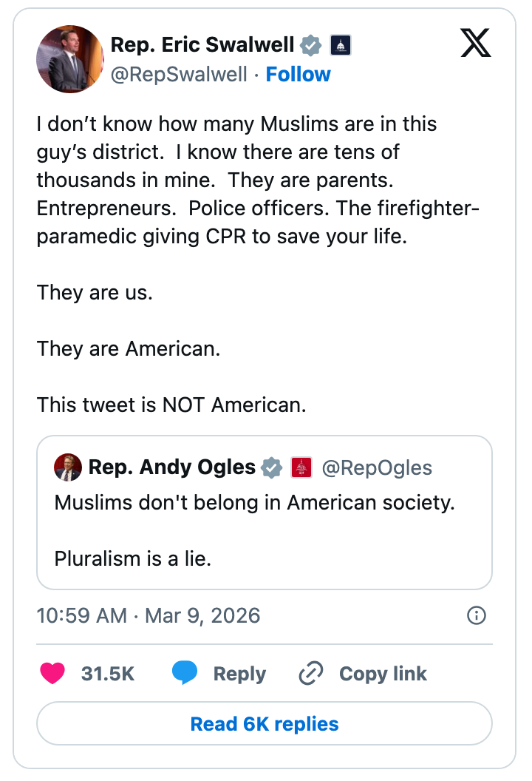Click the @RepSwalwell handle
The height and width of the screenshot is (781, 532).
click(x=179, y=74)
